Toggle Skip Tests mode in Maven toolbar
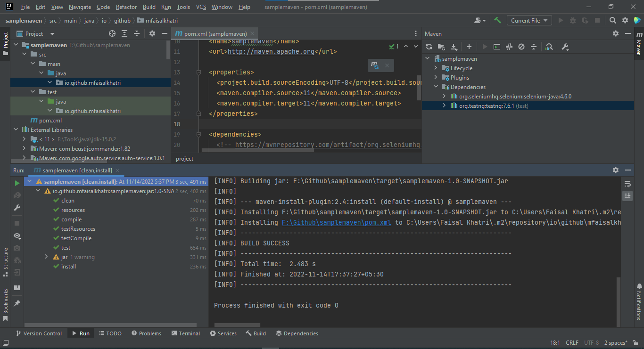Image resolution: width=644 pixels, height=349 pixels. coord(521,47)
